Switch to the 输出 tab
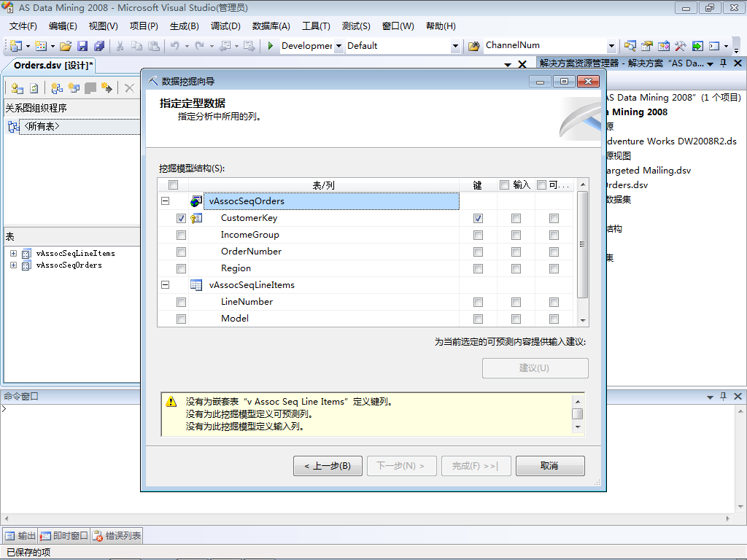The height and width of the screenshot is (560, 747). click(20, 536)
